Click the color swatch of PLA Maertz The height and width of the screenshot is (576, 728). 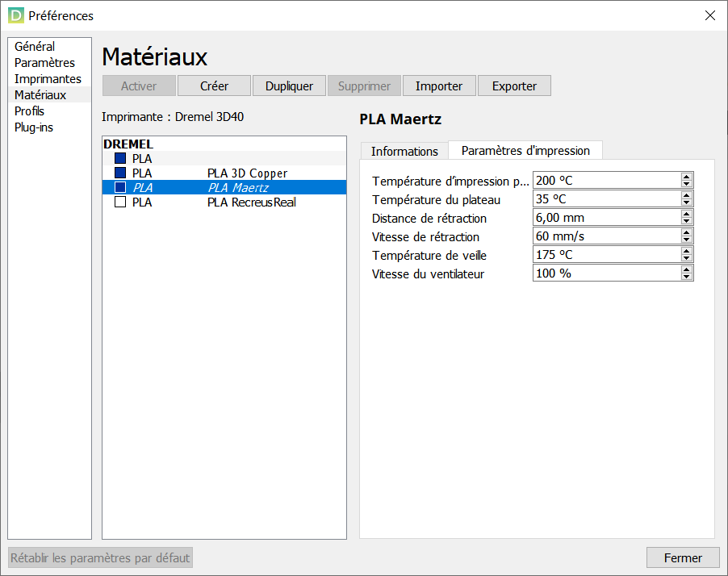(x=120, y=187)
